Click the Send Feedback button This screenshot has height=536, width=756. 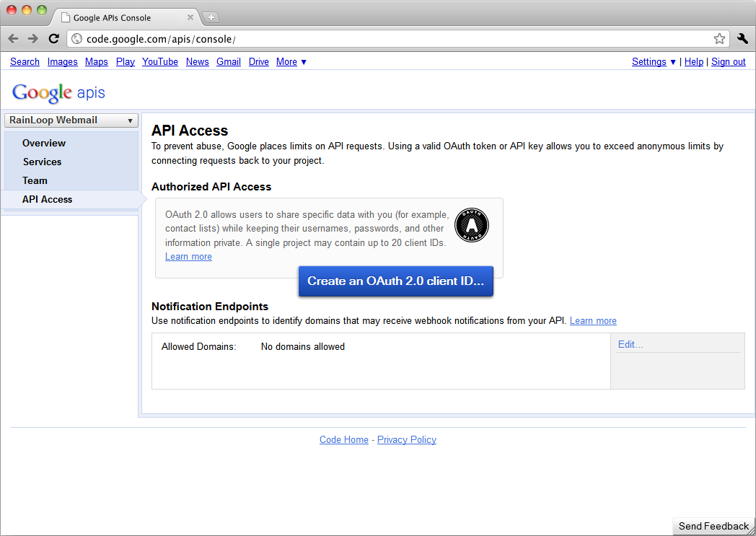click(x=713, y=527)
